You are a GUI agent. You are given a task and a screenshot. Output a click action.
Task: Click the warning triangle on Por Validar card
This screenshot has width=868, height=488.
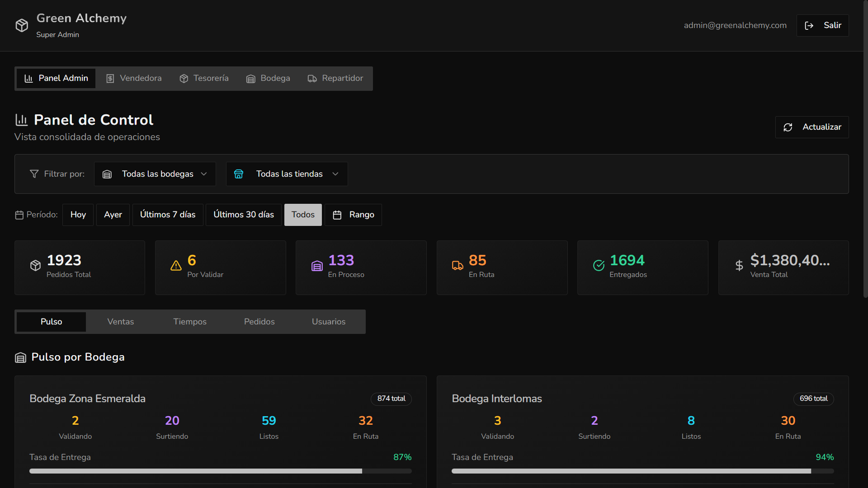tap(176, 266)
